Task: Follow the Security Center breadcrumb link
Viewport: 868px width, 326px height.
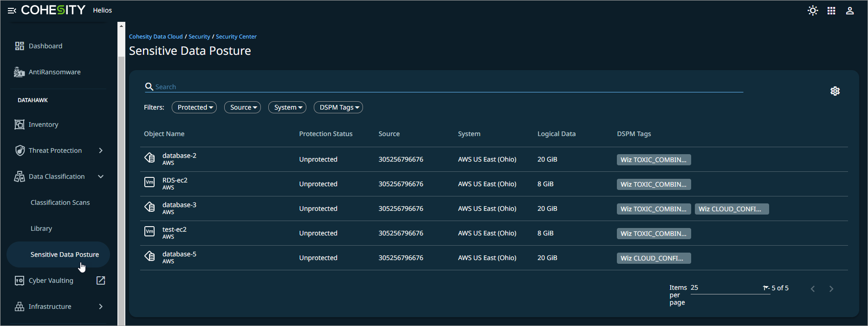Action: [236, 37]
